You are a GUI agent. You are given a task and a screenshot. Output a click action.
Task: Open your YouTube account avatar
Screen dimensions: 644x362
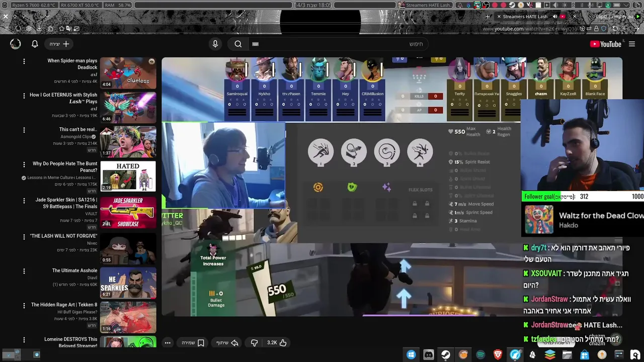(x=16, y=44)
